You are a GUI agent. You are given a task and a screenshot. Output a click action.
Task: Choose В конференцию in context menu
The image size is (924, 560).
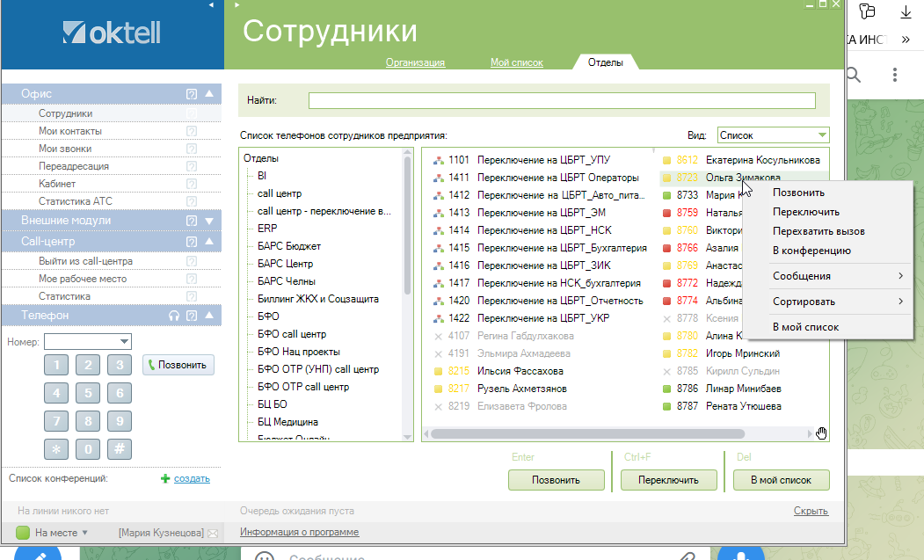tap(811, 251)
